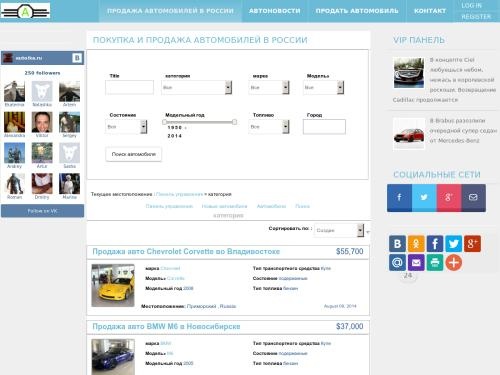Click the blue BMW M6 thumbnail
The image size is (500, 375).
(x=113, y=357)
